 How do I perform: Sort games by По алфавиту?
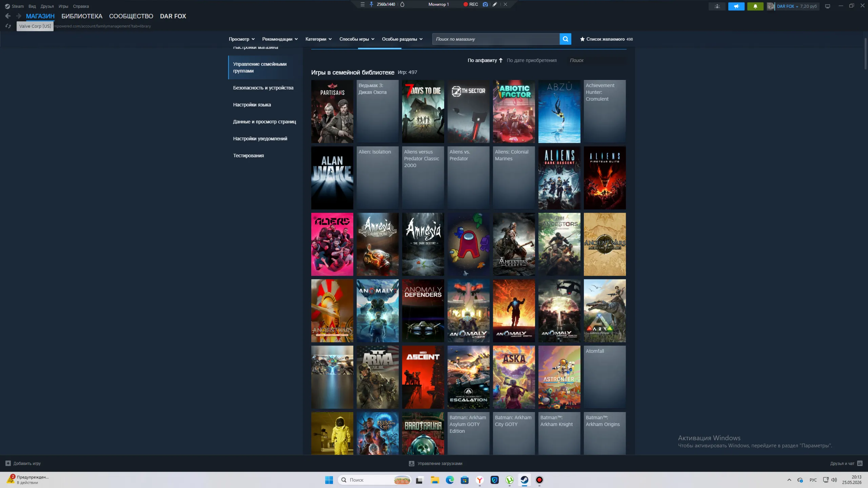click(x=485, y=60)
